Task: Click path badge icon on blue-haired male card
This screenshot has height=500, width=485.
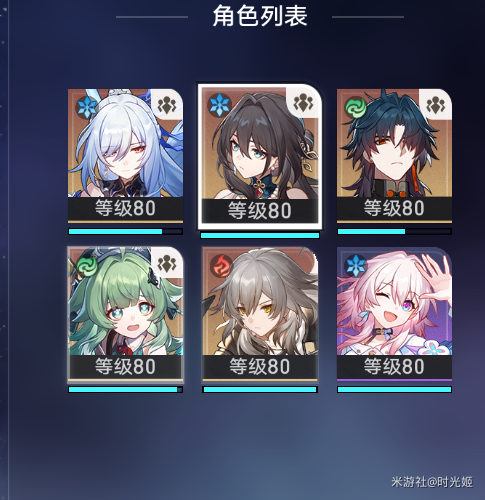Action: click(436, 105)
